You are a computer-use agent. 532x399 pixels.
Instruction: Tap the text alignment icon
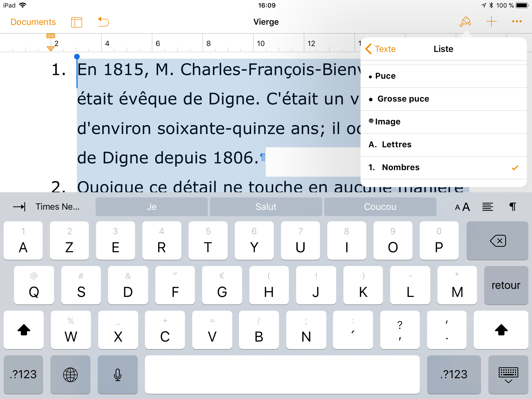click(x=488, y=207)
